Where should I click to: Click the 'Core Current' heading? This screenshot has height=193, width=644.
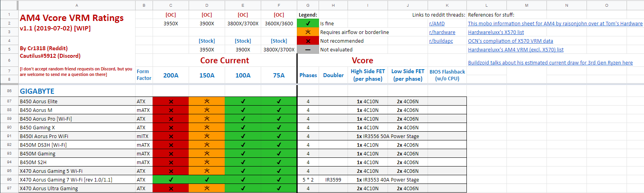click(x=225, y=61)
